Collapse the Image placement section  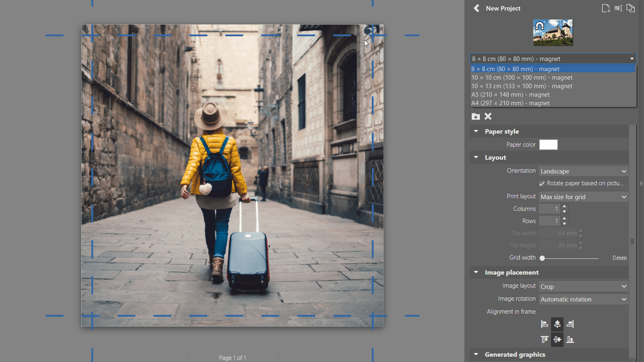(x=476, y=272)
